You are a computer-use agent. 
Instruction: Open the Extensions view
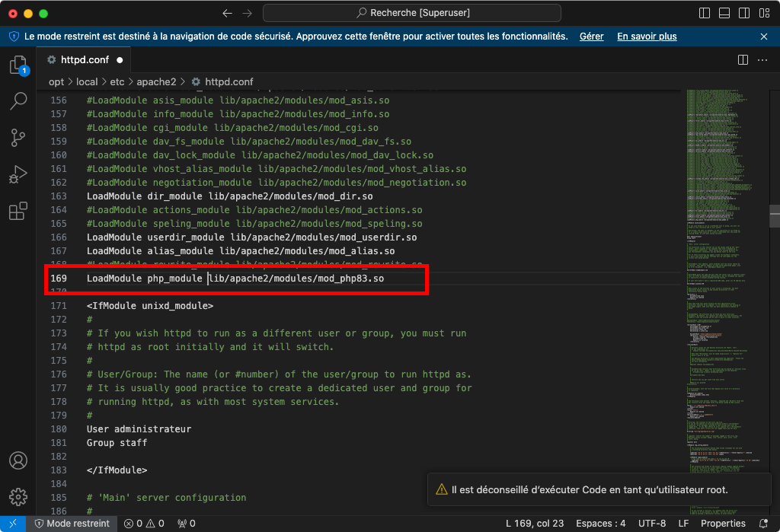[x=18, y=211]
